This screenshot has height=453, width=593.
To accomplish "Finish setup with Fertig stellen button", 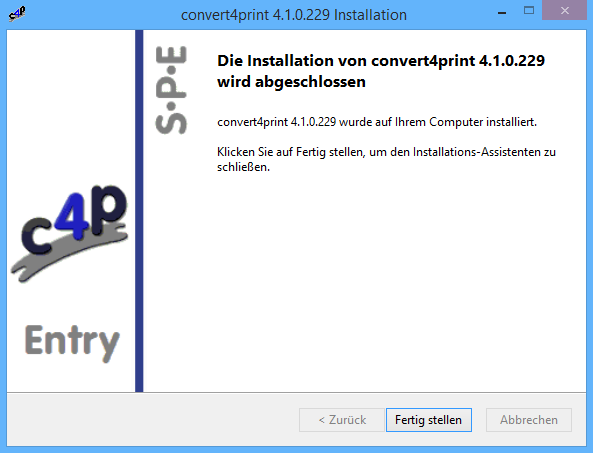I will coord(428,420).
